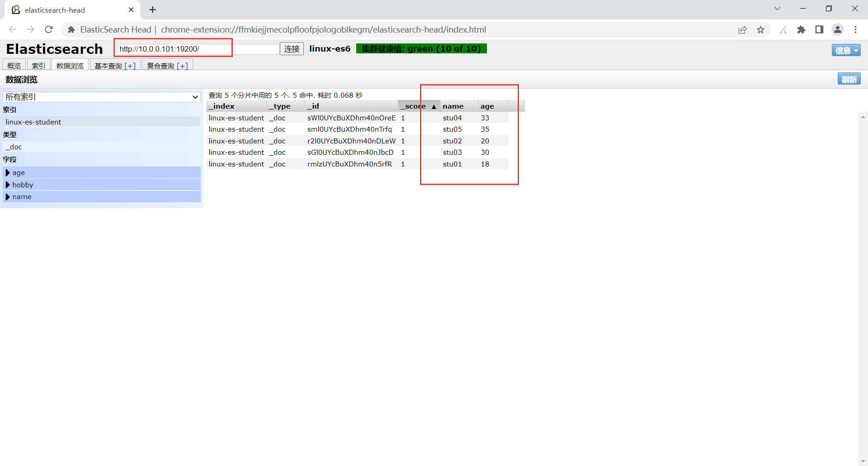Select the _doc type filter
Image resolution: width=868 pixels, height=466 pixels.
tap(102, 147)
